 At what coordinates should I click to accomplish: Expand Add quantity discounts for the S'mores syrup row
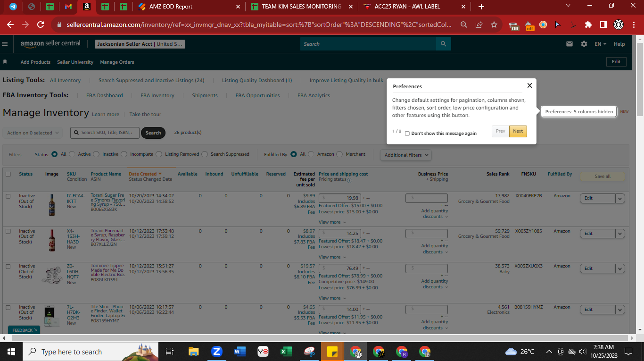pos(435,214)
